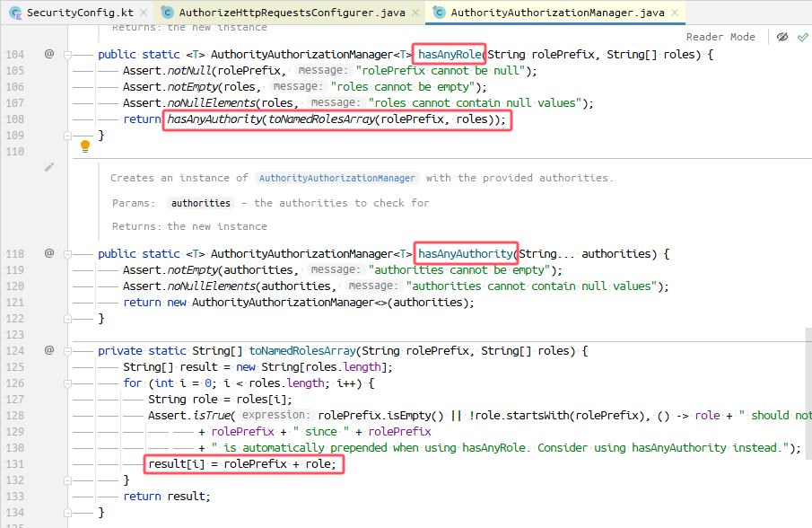
Task: Click line number 121 in the gutter
Action: (15, 302)
